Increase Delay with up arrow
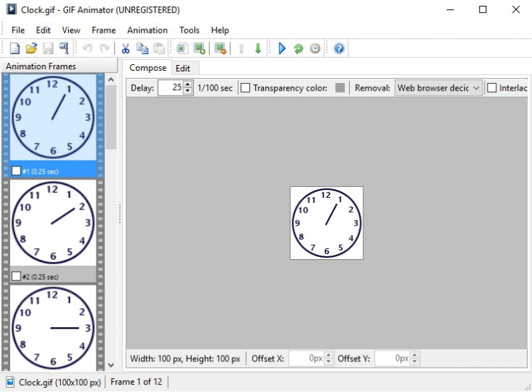Viewport: 532px width, 392px height. 188,84
